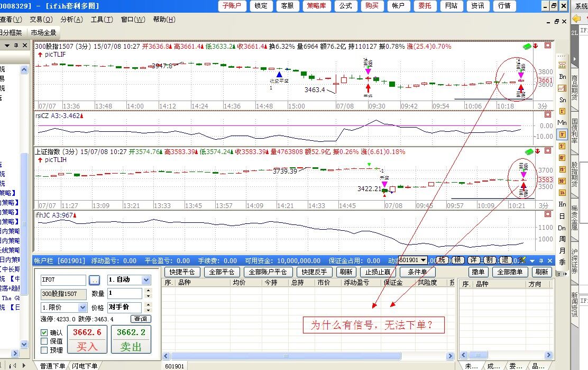Switch to the 闪电下单 tab
This screenshot has height=370, width=588.
[85, 366]
